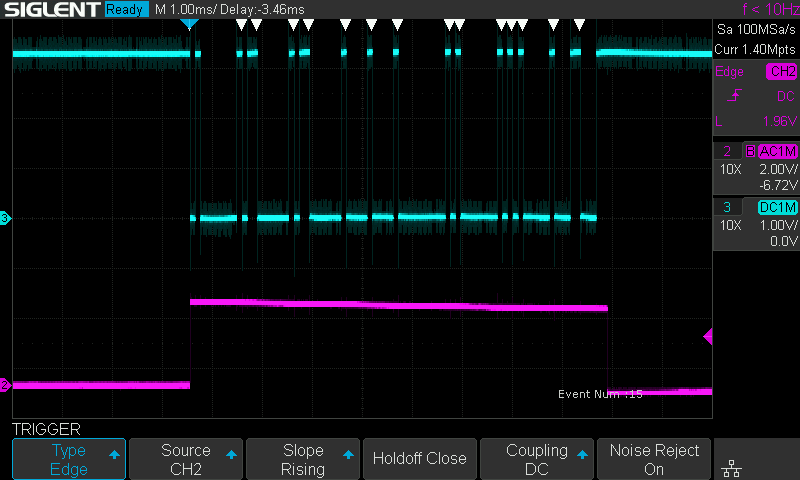Click the channel 2 ground marker

pyautogui.click(x=5, y=385)
